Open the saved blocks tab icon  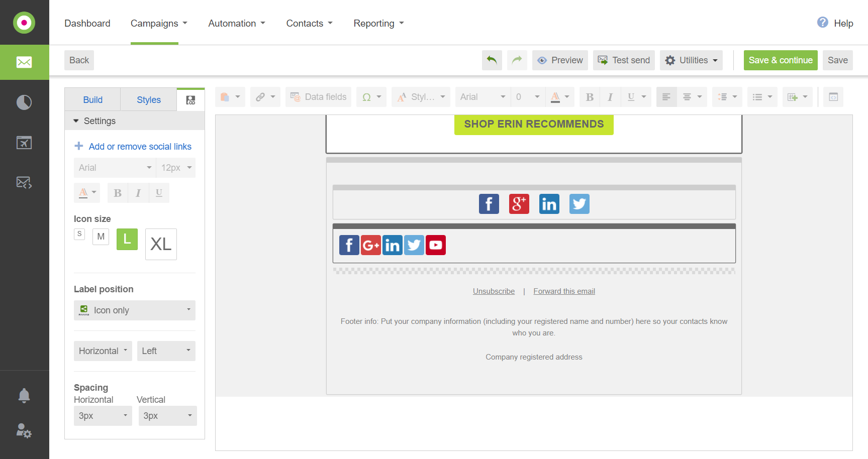pos(190,100)
